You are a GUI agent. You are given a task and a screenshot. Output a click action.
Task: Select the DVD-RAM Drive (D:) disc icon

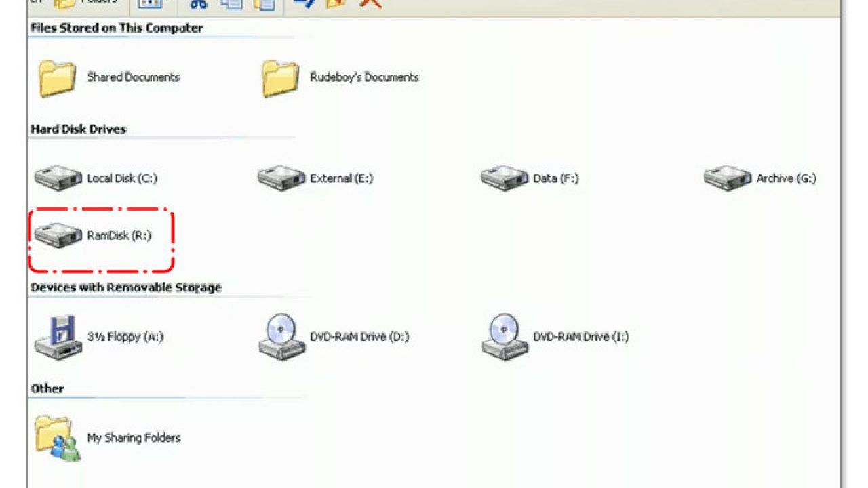click(x=281, y=337)
